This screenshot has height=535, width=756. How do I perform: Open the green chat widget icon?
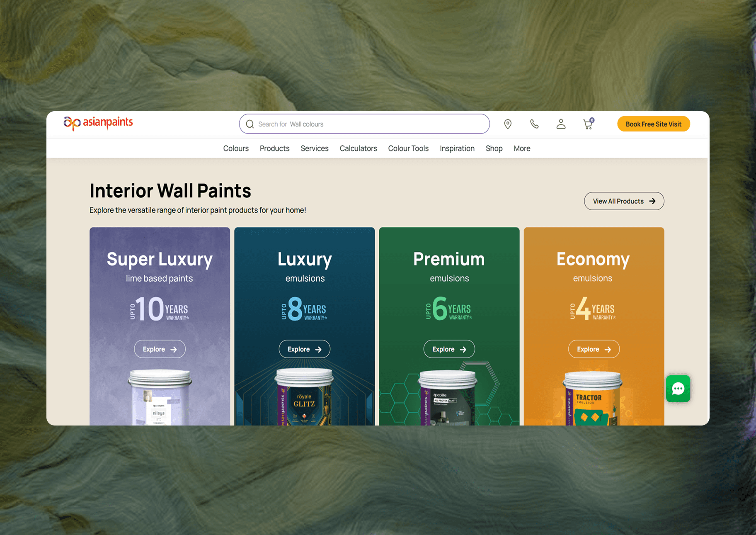678,389
